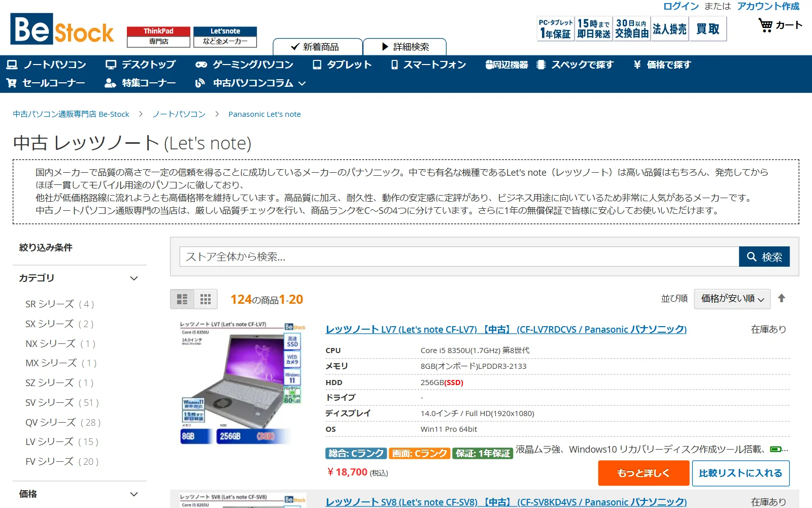Click the magnifier 検索 button
The height and width of the screenshot is (508, 812).
pyautogui.click(x=764, y=257)
